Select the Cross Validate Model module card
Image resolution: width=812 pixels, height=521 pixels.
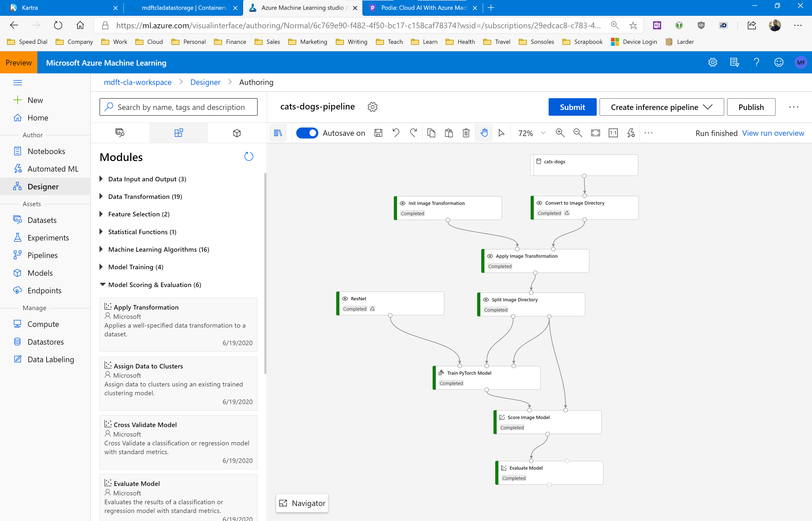(178, 442)
